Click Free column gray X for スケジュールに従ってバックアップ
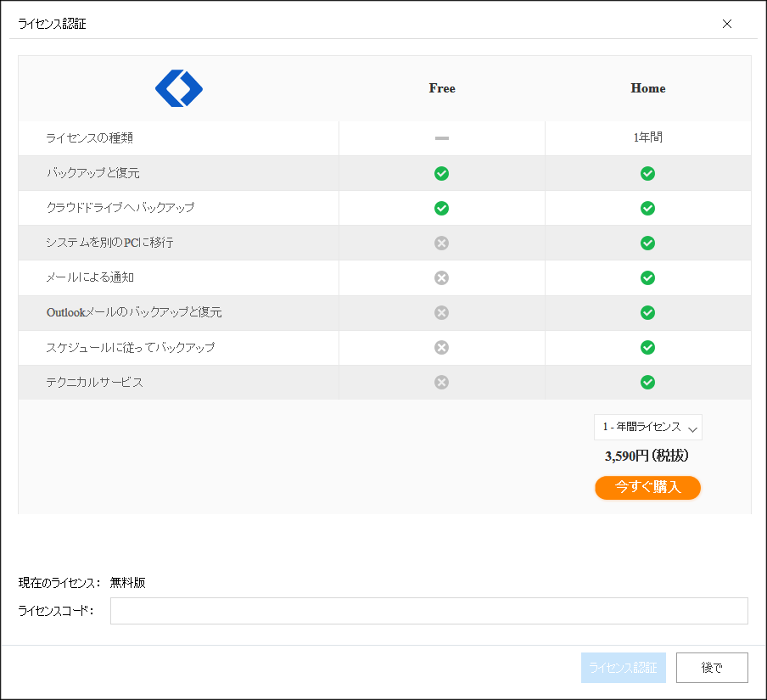The image size is (767, 700). 441,347
